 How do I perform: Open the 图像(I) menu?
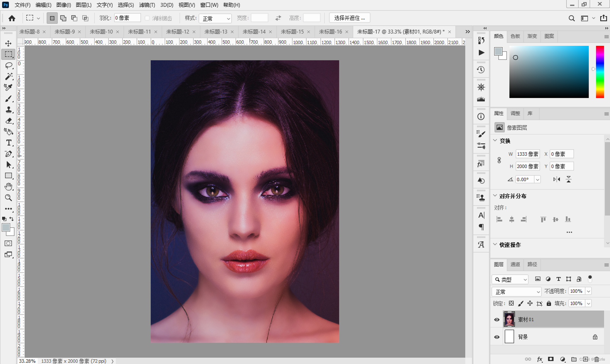pos(64,5)
